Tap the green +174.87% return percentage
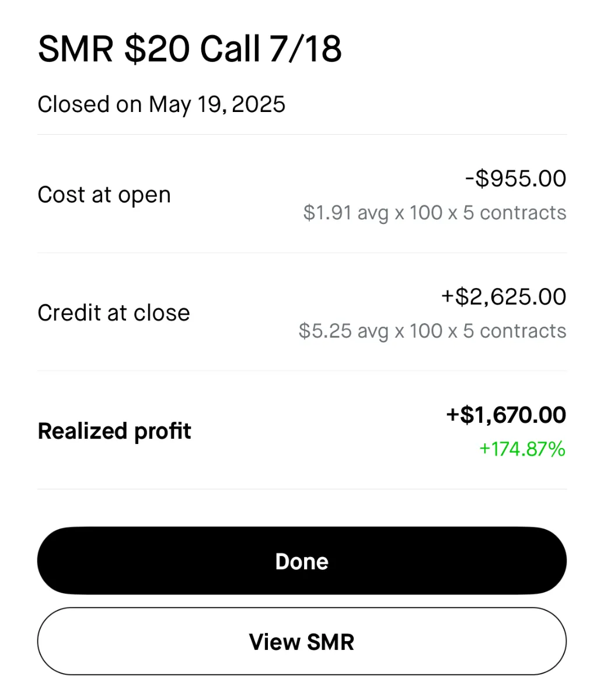 pos(522,449)
